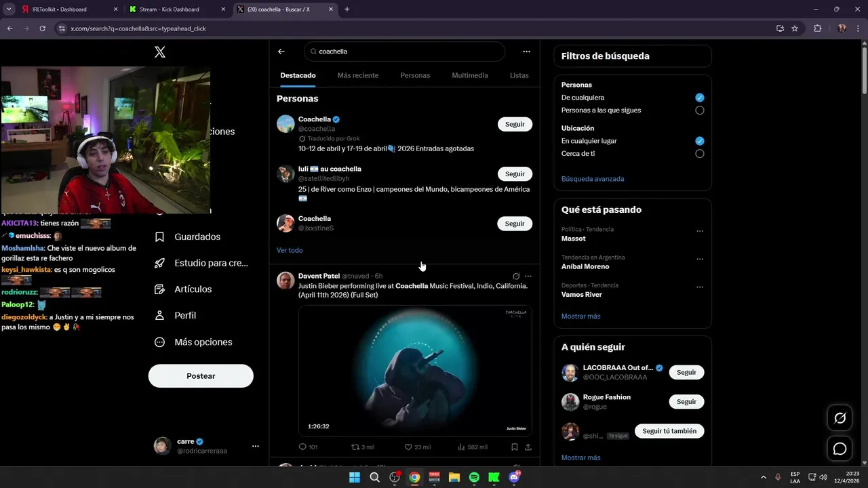Switch to Multimedia tab

point(470,75)
